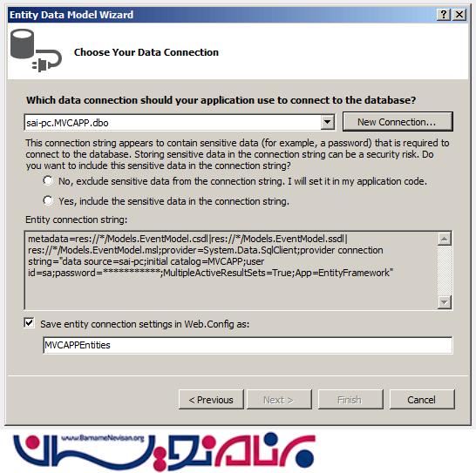Click inside the entity connection string text
The width and height of the screenshot is (476, 473).
[231, 270]
